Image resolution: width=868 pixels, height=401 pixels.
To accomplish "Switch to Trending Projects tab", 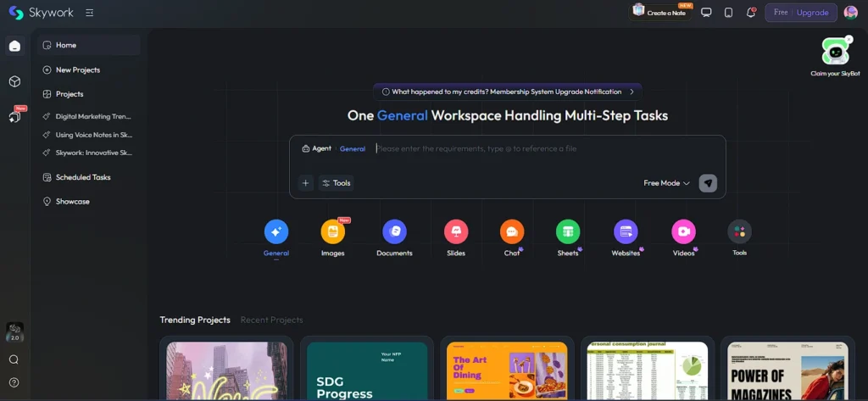I will pos(195,320).
